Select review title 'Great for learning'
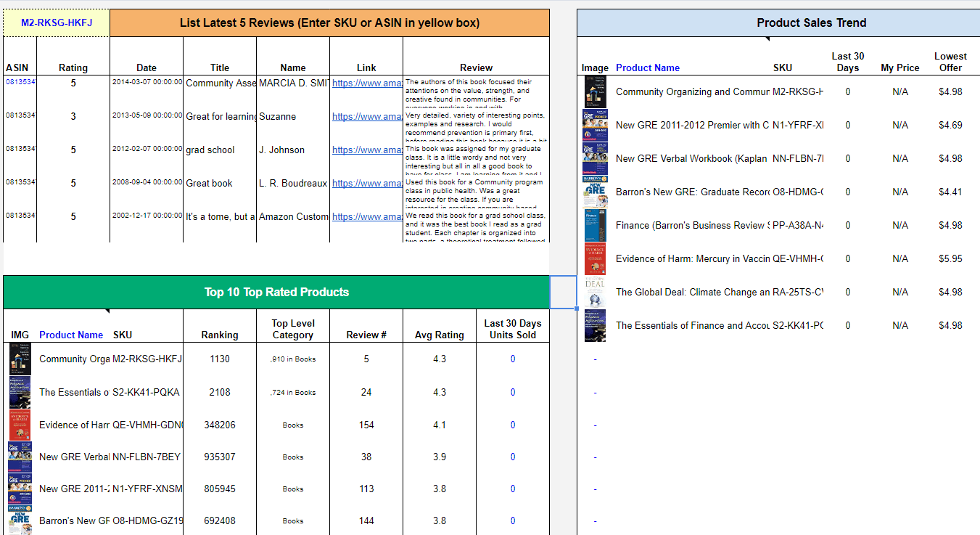 [221, 117]
